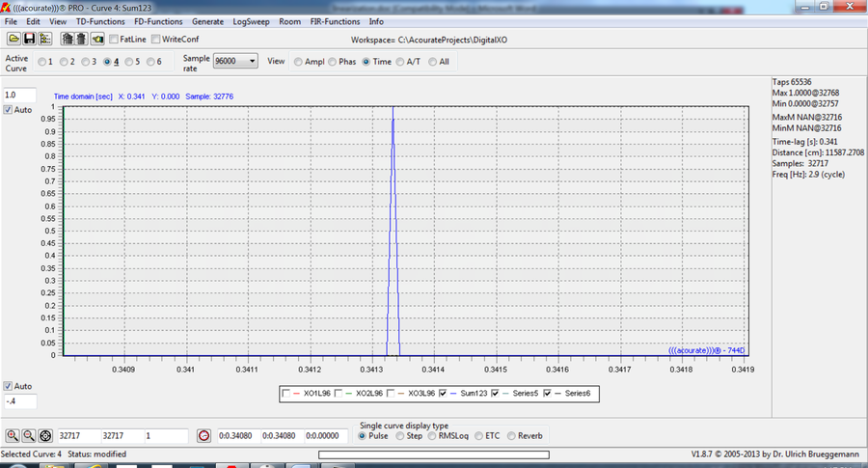The image size is (868, 468).
Task: Open the FD-Functions menu
Action: [x=158, y=21]
